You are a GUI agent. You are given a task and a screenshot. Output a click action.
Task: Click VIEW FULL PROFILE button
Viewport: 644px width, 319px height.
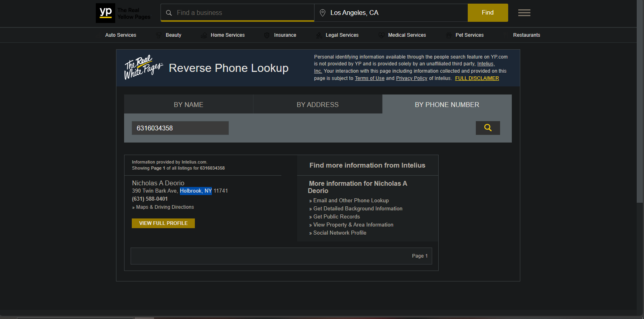click(x=163, y=223)
